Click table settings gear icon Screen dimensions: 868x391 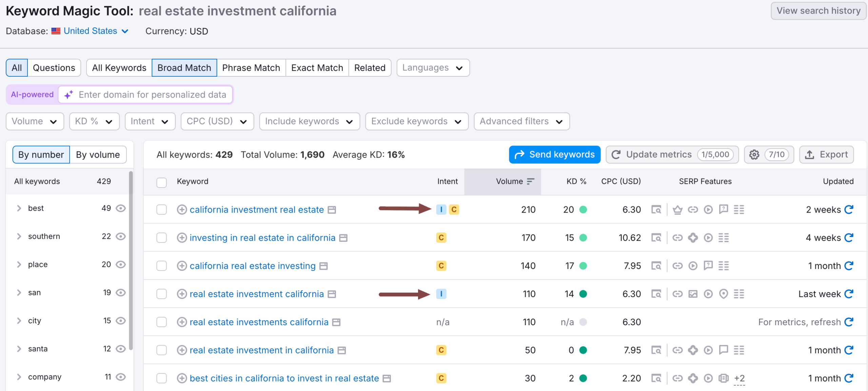pos(754,155)
